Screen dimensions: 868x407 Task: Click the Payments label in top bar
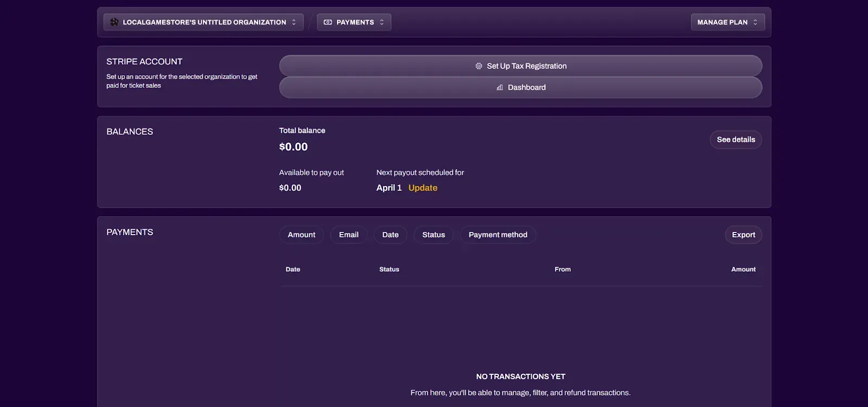tap(355, 22)
